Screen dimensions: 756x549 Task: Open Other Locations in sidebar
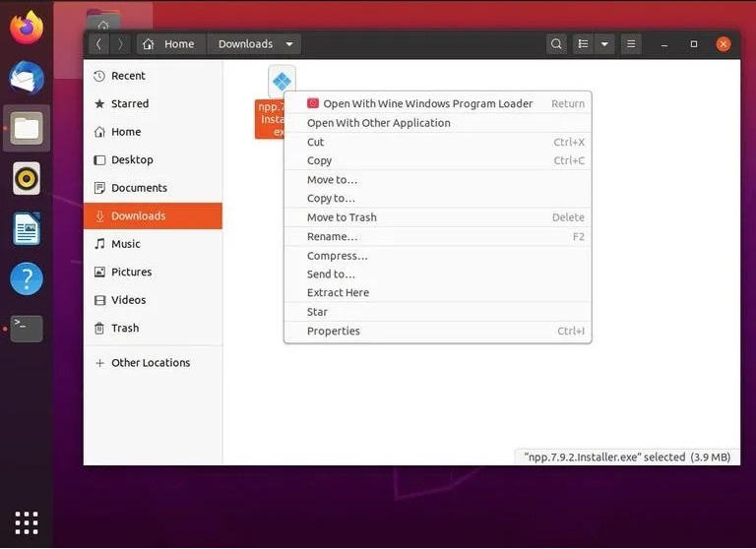click(151, 363)
